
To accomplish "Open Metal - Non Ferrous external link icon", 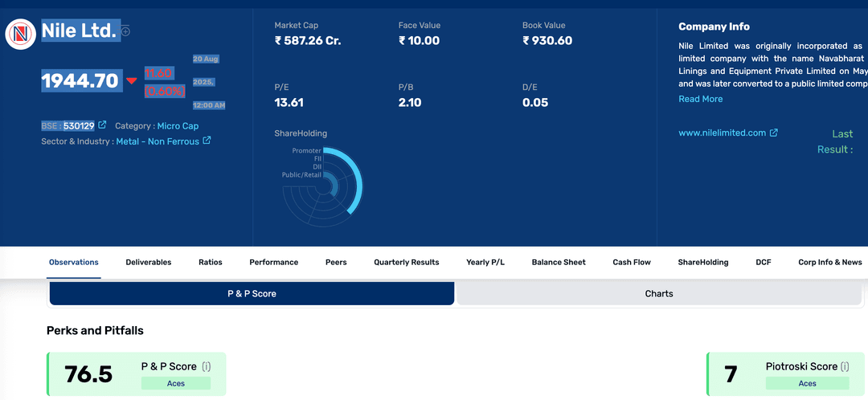I will (207, 141).
